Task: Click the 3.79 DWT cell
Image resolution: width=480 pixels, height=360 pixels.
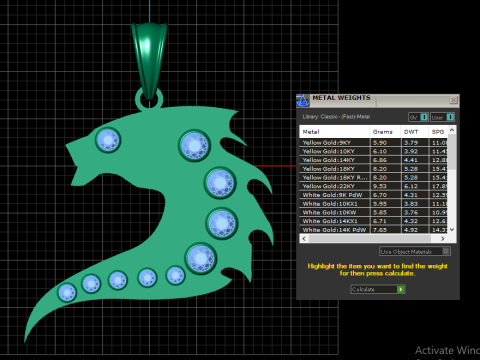Action: coord(414,143)
